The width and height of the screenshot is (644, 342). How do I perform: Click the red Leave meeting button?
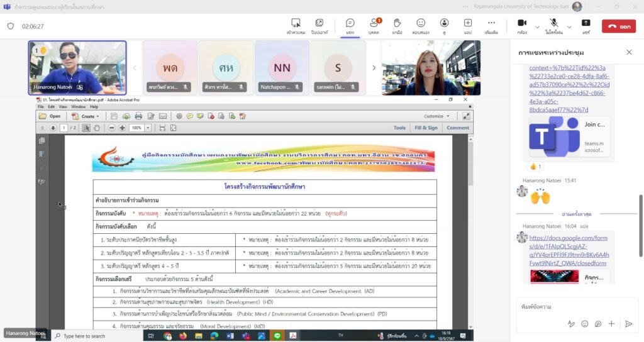click(618, 26)
